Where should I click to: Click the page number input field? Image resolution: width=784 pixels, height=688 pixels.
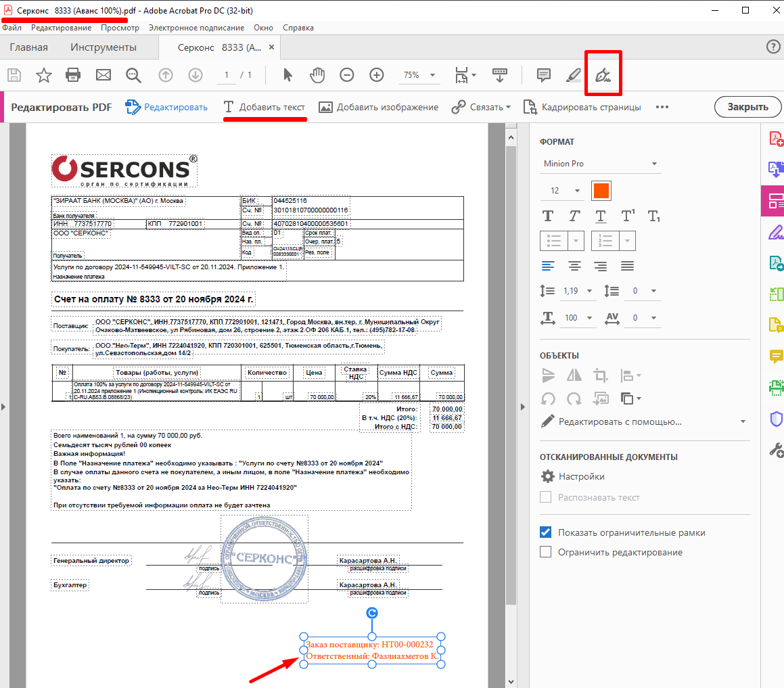click(x=227, y=75)
